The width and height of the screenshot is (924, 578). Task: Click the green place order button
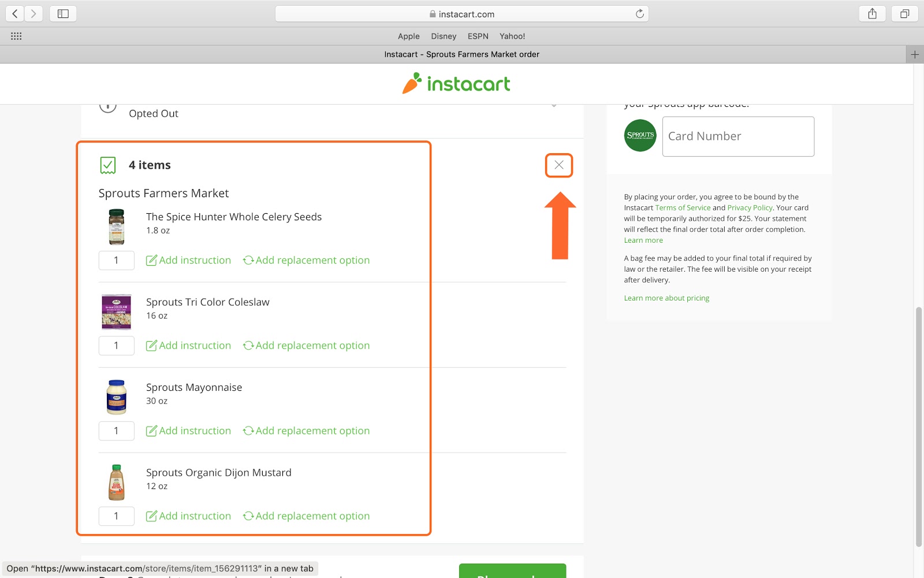click(x=513, y=571)
